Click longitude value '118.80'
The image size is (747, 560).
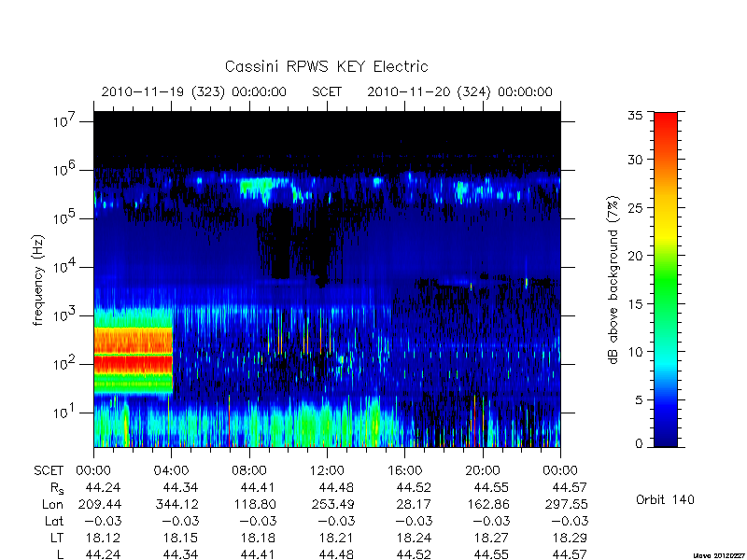point(254,504)
